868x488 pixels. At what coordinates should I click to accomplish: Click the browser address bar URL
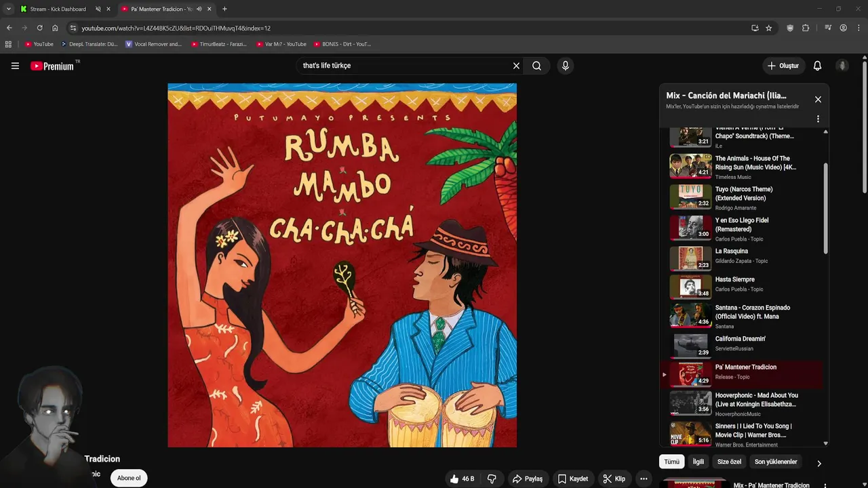[176, 28]
